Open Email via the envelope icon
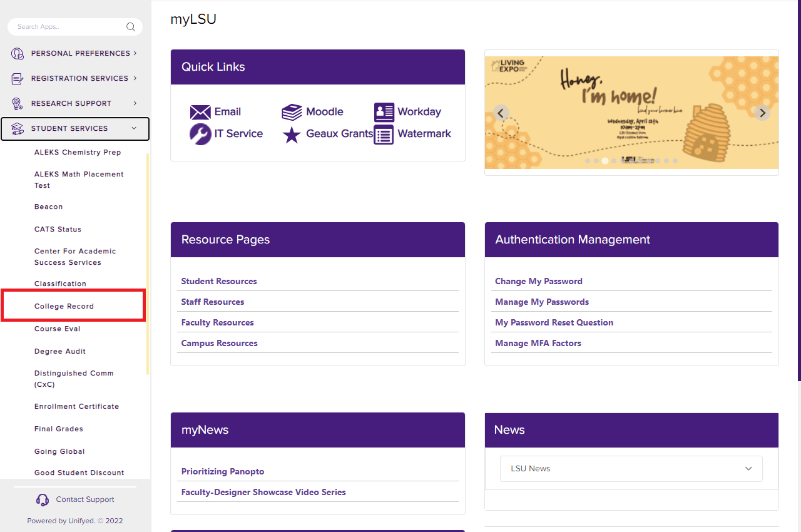 click(x=200, y=112)
